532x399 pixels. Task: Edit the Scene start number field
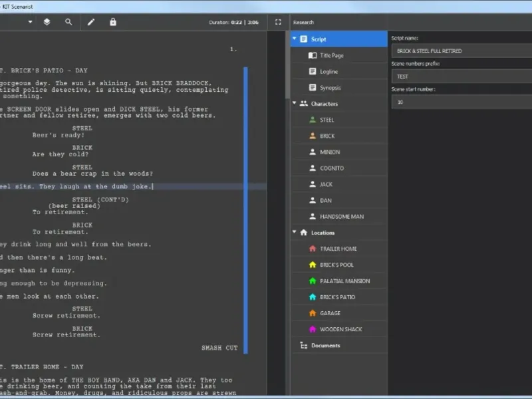[x=462, y=102]
